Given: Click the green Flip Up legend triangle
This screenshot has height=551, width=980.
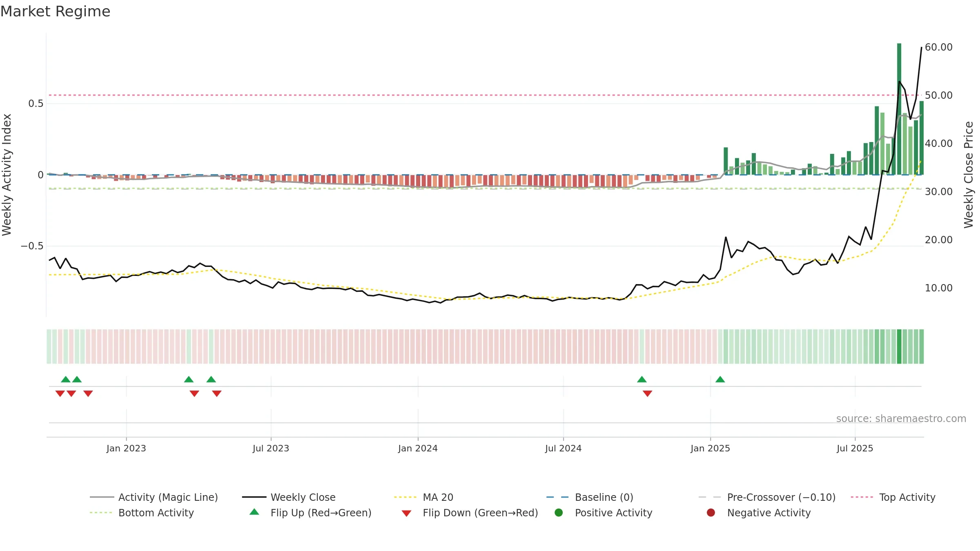Looking at the screenshot, I should 254,512.
